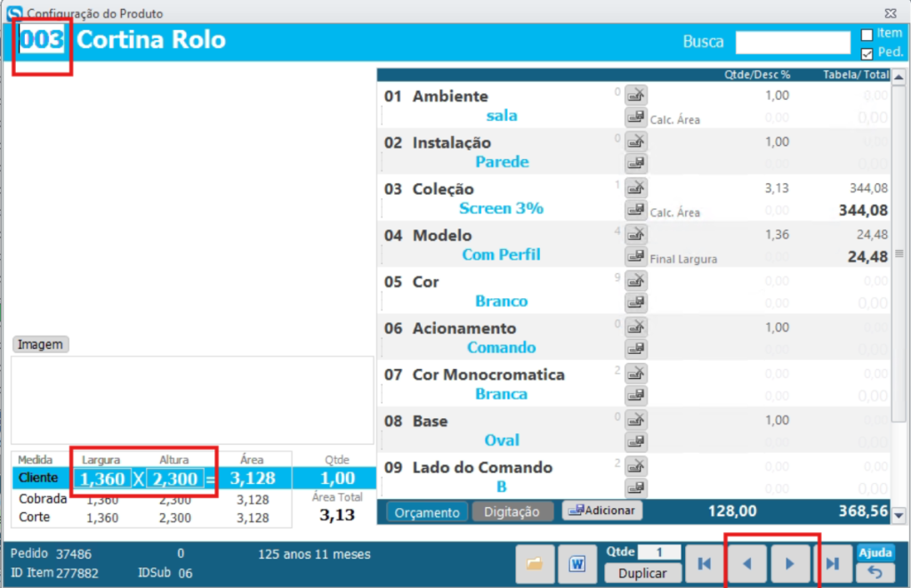Viewport: 911px width, 588px height.
Task: Switch to the Orçamento tab
Action: [x=426, y=511]
